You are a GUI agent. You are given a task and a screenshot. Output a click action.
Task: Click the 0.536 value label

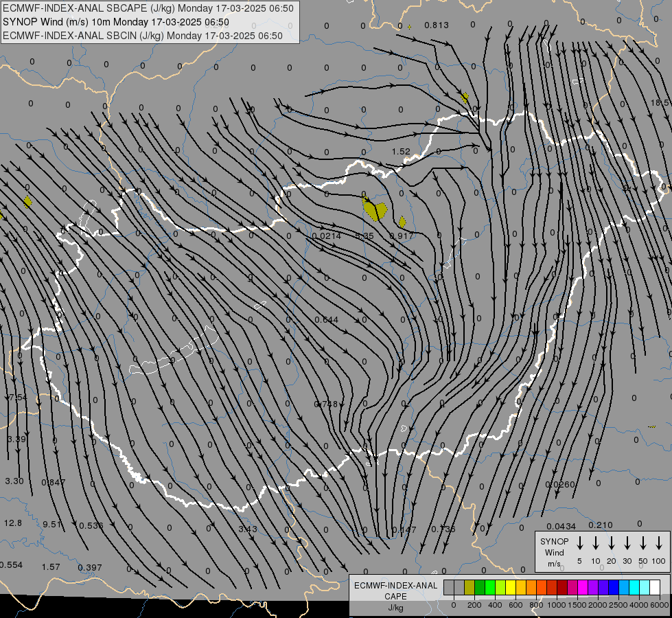click(x=91, y=525)
